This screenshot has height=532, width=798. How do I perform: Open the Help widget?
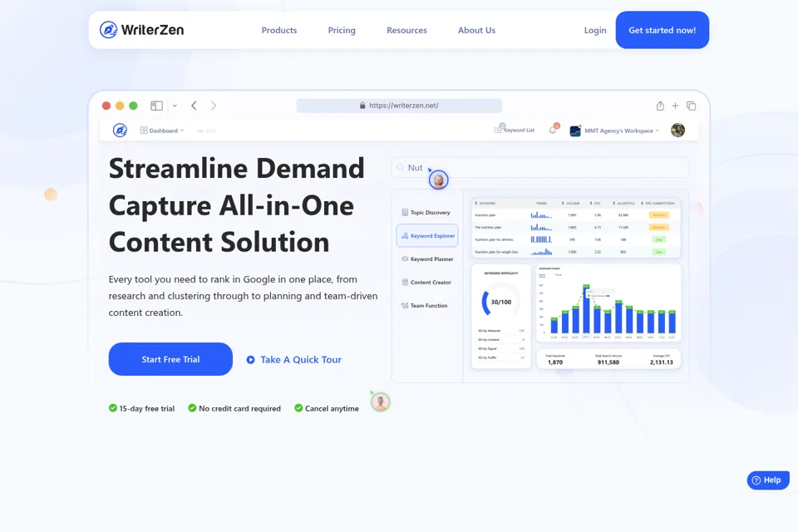click(x=768, y=480)
